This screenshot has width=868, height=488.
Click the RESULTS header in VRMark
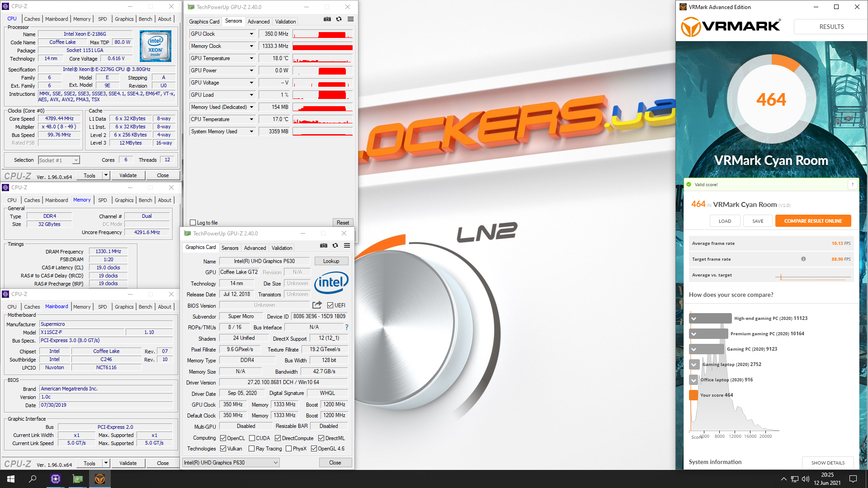831,27
